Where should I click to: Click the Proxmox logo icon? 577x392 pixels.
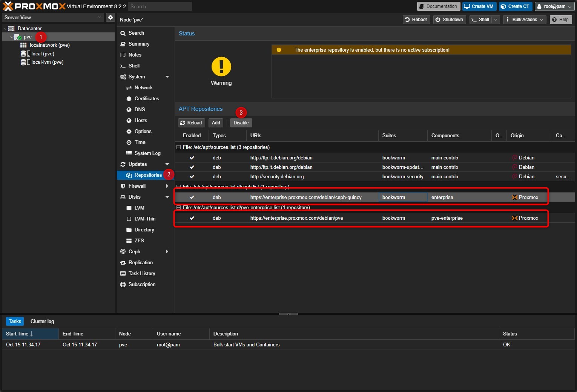[x=8, y=6]
